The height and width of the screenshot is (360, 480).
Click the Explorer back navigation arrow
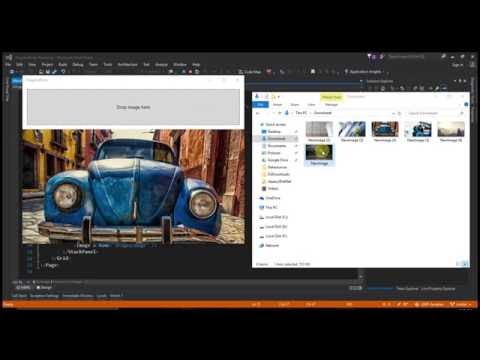[x=257, y=113]
